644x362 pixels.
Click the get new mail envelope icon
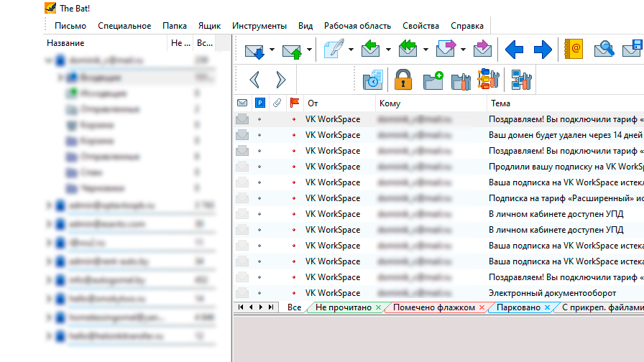pyautogui.click(x=254, y=50)
